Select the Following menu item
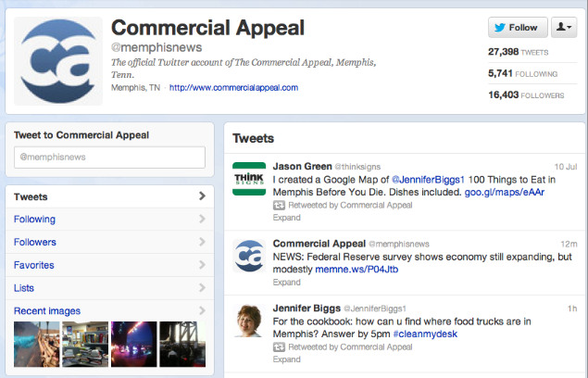The height and width of the screenshot is (378, 588). click(109, 220)
